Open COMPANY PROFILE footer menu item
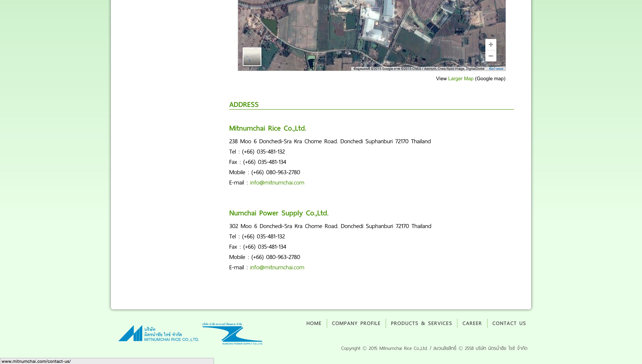The width and height of the screenshot is (642, 364). 356,323
